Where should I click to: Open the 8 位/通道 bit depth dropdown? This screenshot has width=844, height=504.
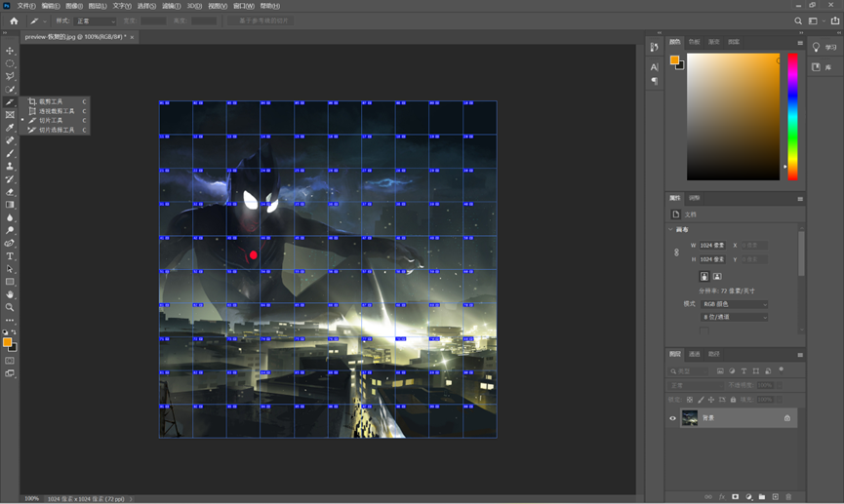[x=734, y=317]
